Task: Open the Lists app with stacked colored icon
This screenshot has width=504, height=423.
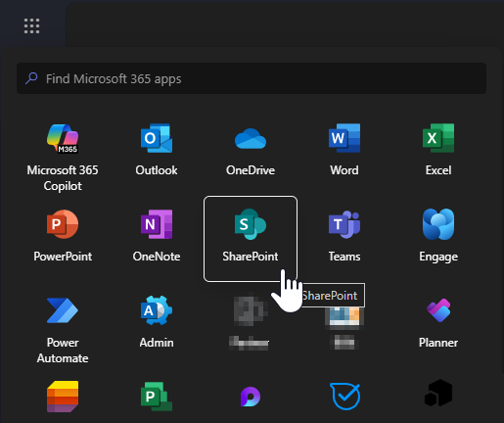Action: pyautogui.click(x=63, y=397)
